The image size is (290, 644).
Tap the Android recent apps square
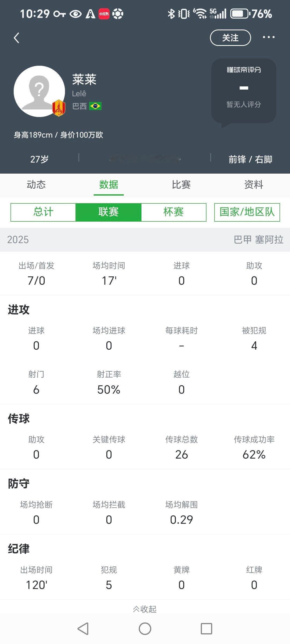tap(206, 628)
